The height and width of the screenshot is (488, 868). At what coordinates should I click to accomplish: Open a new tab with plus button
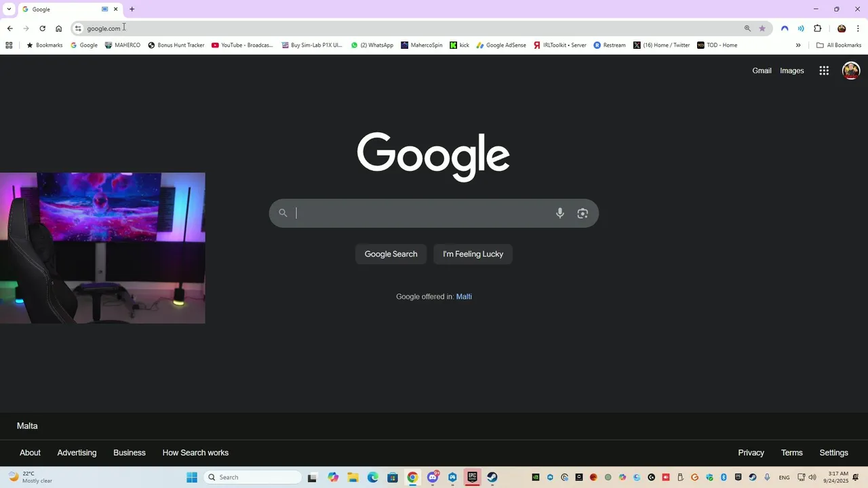click(x=132, y=9)
